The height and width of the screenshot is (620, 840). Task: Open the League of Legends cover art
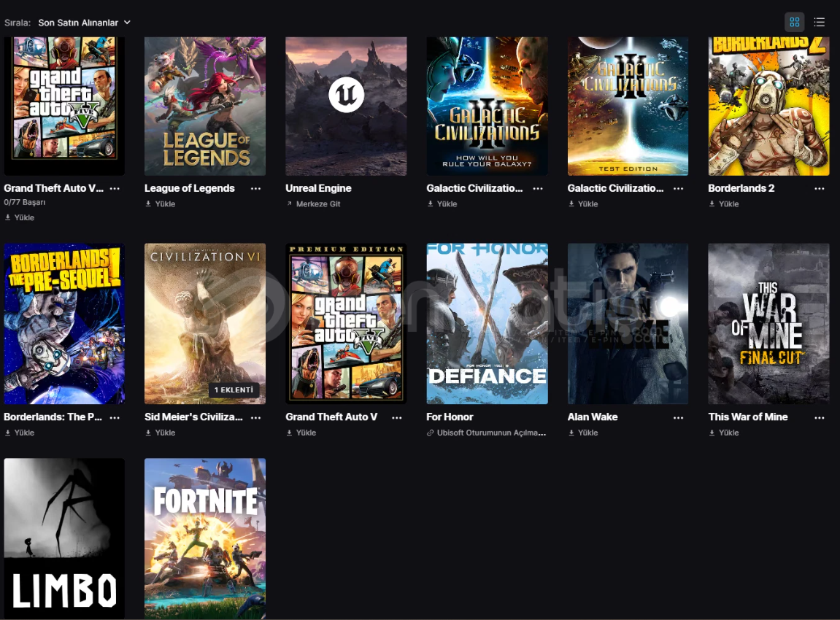(x=204, y=106)
